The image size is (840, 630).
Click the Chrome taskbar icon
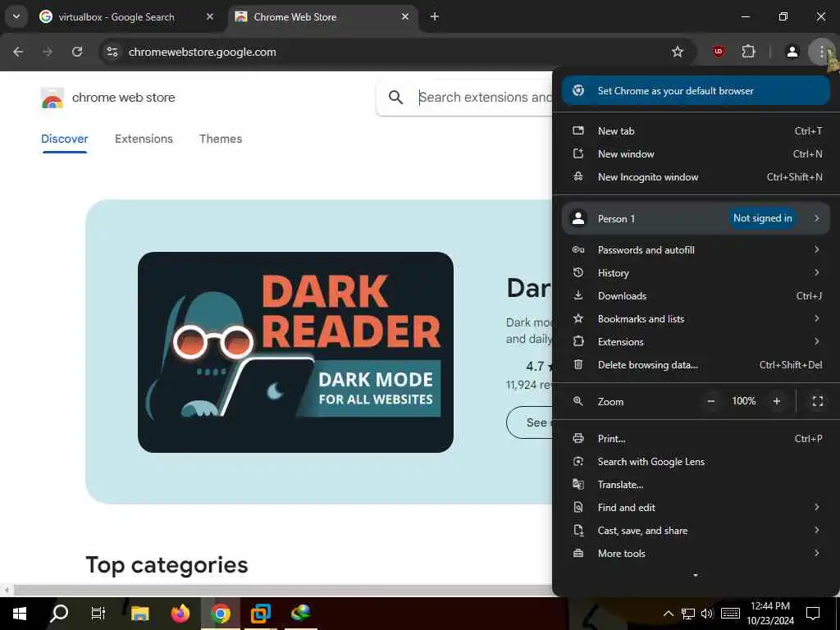(x=220, y=614)
